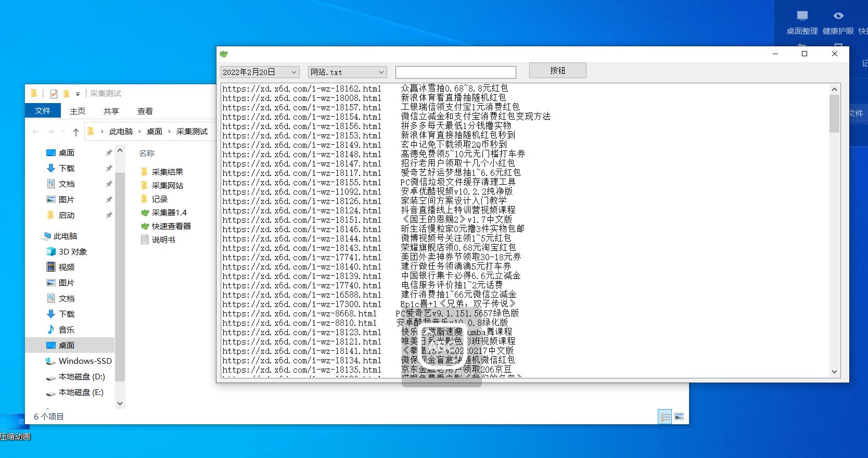Select the 说明书 text file
Viewport: 868px width, 458px height.
pyautogui.click(x=158, y=239)
